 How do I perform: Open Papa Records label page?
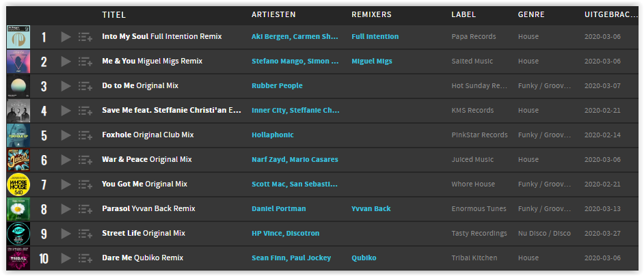point(474,37)
